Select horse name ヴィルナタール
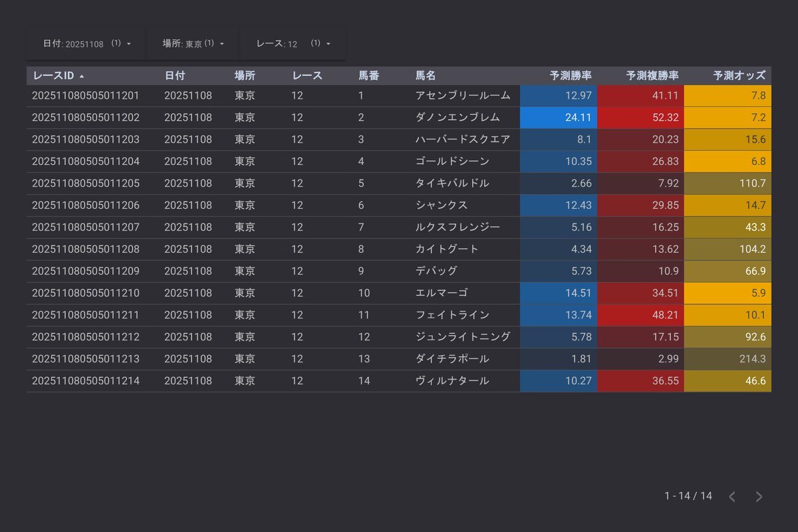This screenshot has height=532, width=798. (452, 381)
